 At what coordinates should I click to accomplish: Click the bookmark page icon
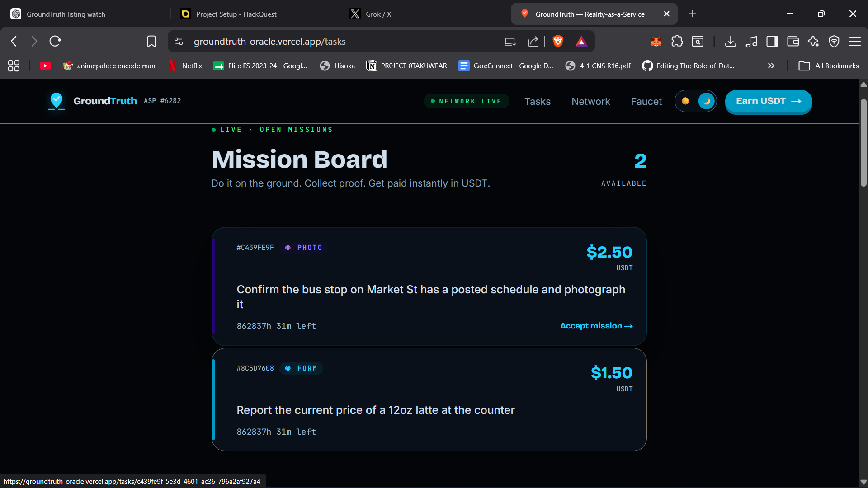151,42
